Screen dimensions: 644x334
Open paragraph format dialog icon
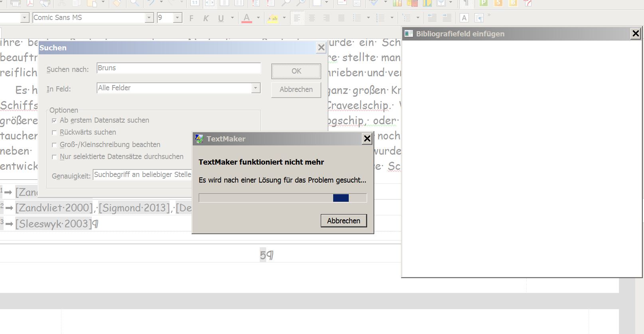[x=479, y=18]
